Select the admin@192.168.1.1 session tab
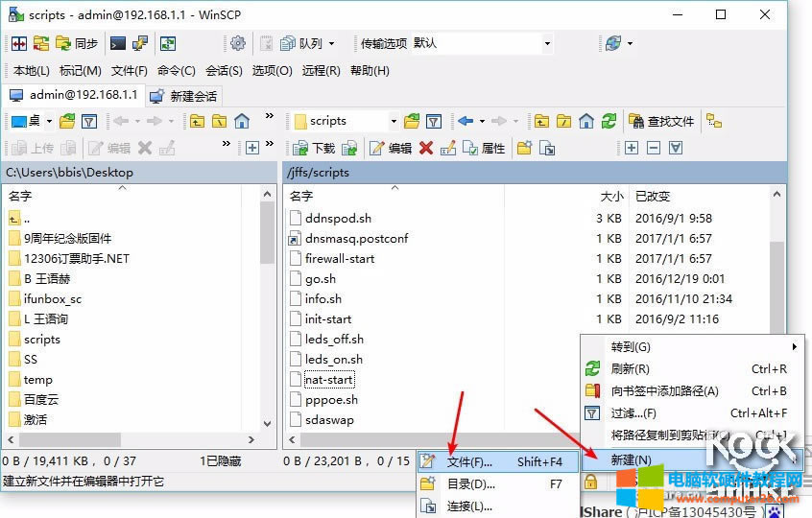Viewport: 812px width, 518px height. [x=74, y=95]
